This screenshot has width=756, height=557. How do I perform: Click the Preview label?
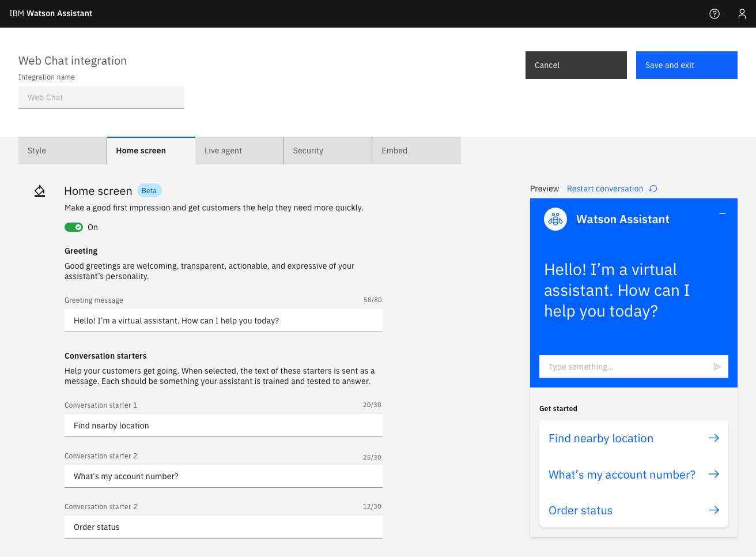pos(545,189)
